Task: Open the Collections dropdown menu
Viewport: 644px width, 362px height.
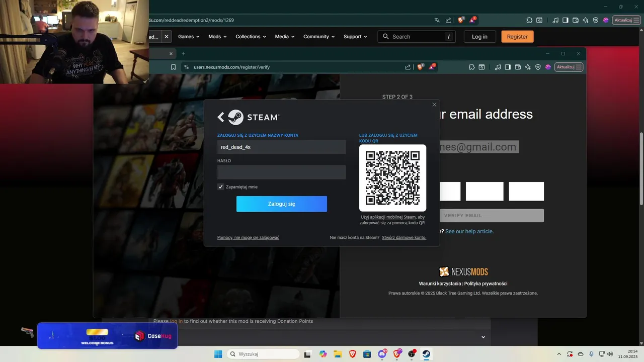Action: 251,37
